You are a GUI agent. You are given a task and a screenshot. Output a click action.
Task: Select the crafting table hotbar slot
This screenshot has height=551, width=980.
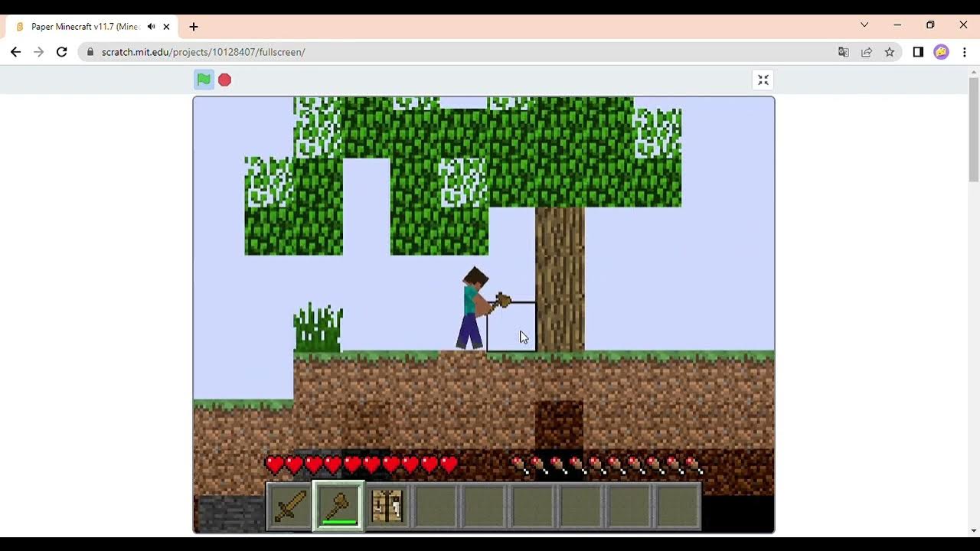point(387,506)
